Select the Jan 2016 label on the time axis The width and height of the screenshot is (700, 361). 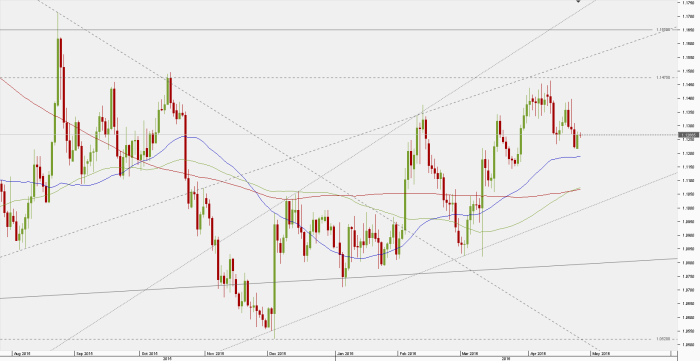pos(346,353)
